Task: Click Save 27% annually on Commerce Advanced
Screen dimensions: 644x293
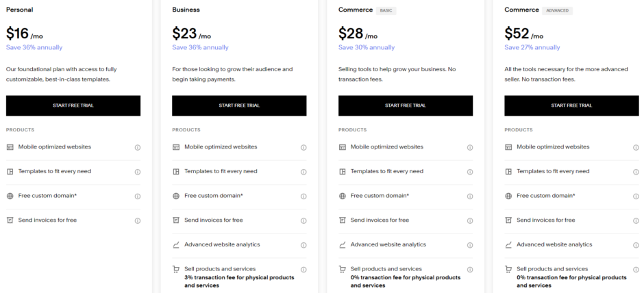Action: pos(532,48)
